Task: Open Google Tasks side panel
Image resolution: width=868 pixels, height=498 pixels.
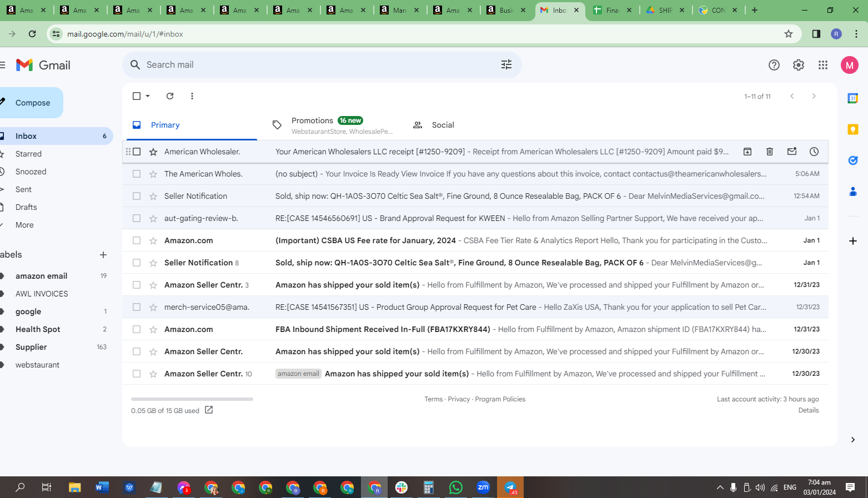Action: tap(853, 160)
